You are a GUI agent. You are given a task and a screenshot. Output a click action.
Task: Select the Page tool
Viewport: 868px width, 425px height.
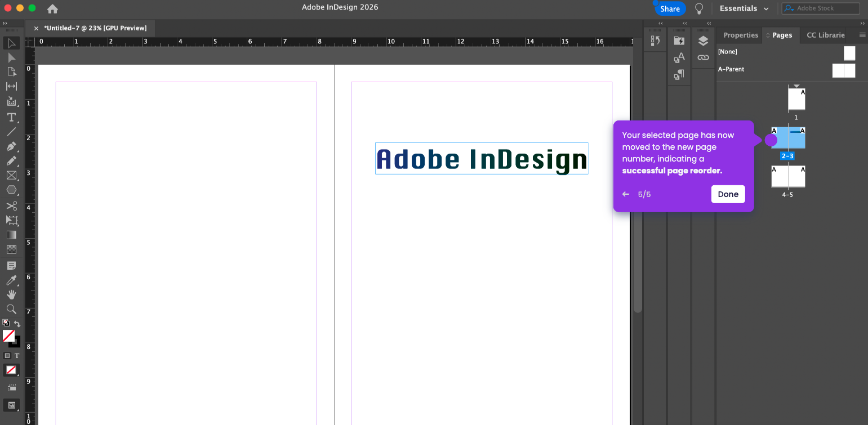click(x=11, y=72)
